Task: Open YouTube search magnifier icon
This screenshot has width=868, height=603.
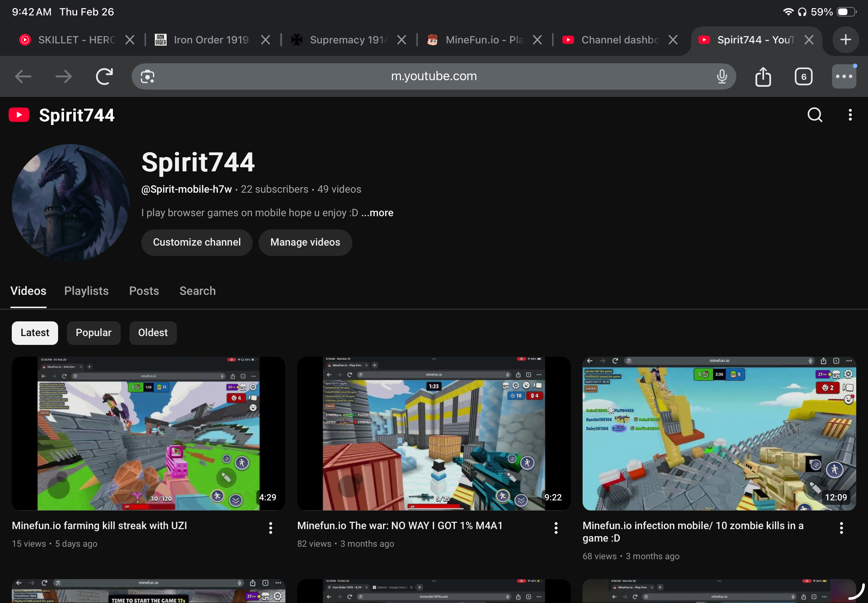Action: (814, 115)
